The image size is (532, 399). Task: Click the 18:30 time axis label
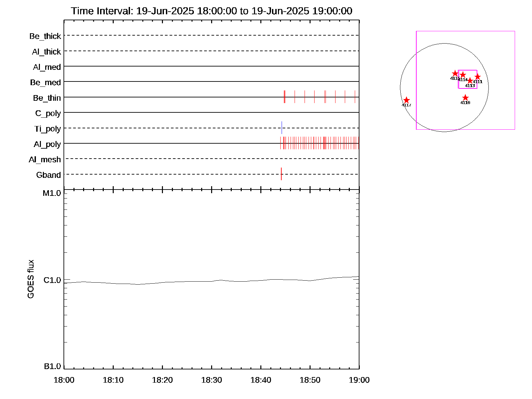coord(211,380)
